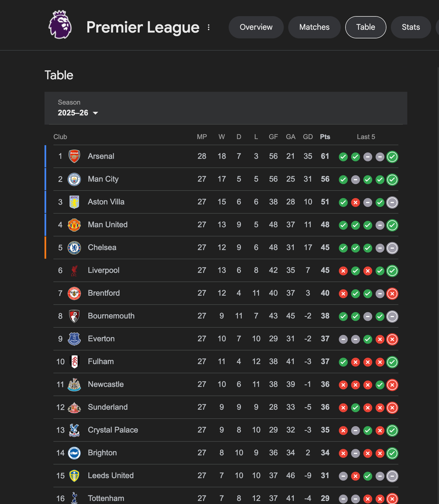Click the Everton club crest
This screenshot has height=504, width=439.
[74, 339]
